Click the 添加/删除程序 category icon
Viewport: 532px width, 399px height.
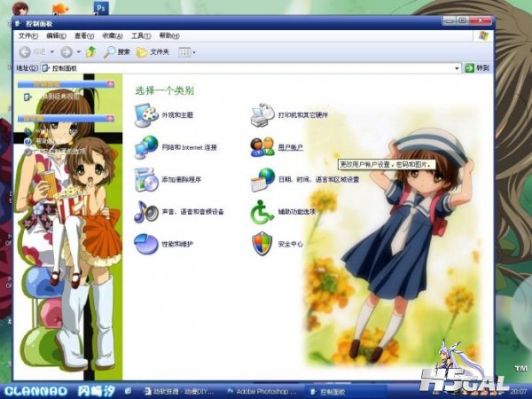pyautogui.click(x=145, y=178)
